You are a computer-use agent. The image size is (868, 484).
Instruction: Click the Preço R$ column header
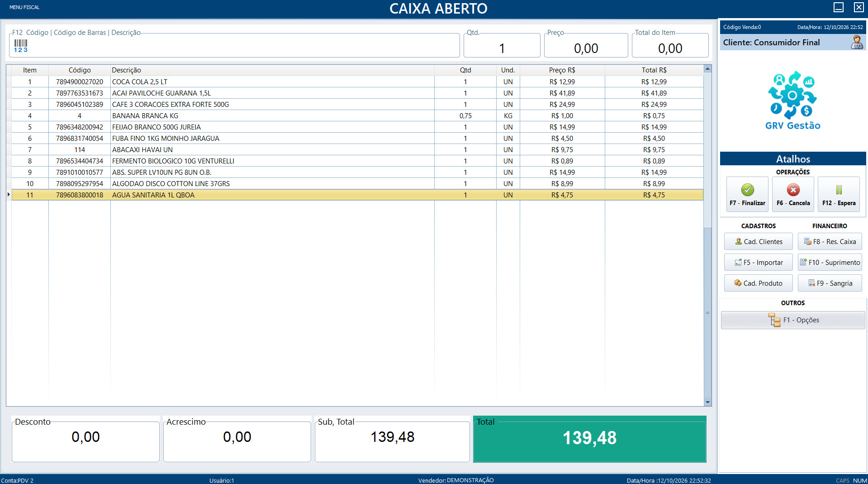click(562, 70)
